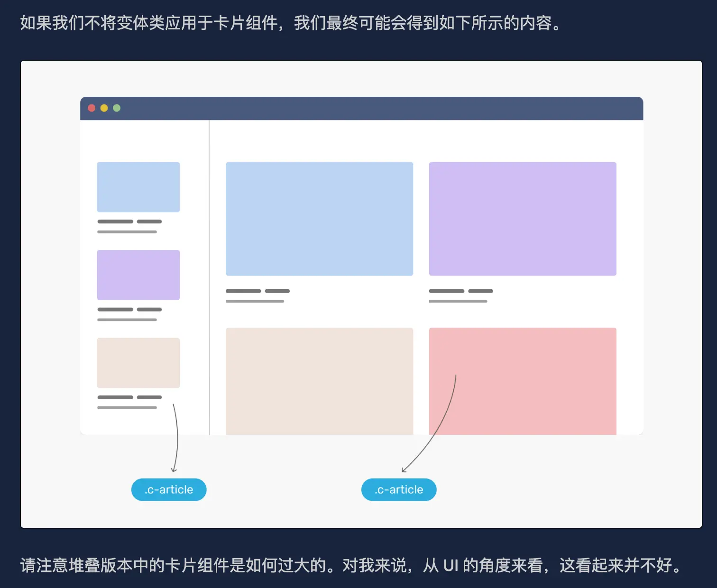Click the yellow dot in the mock browser bar
This screenshot has height=588, width=717.
coord(104,108)
